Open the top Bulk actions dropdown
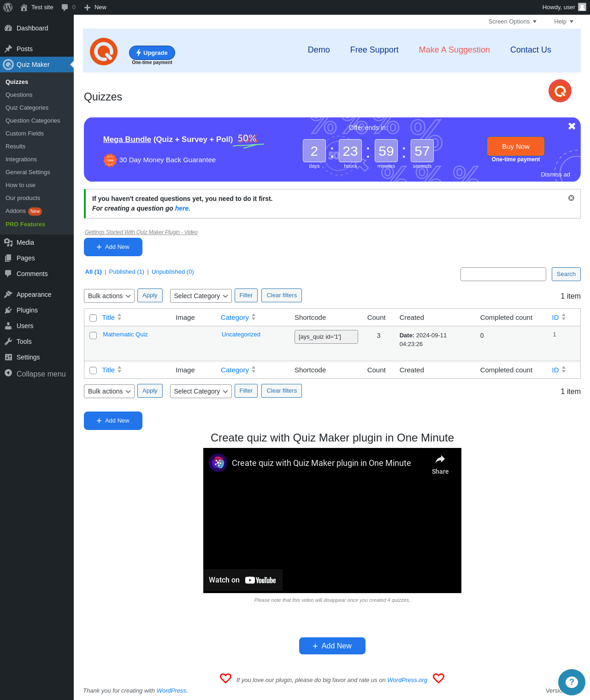The height and width of the screenshot is (700, 590). tap(109, 296)
